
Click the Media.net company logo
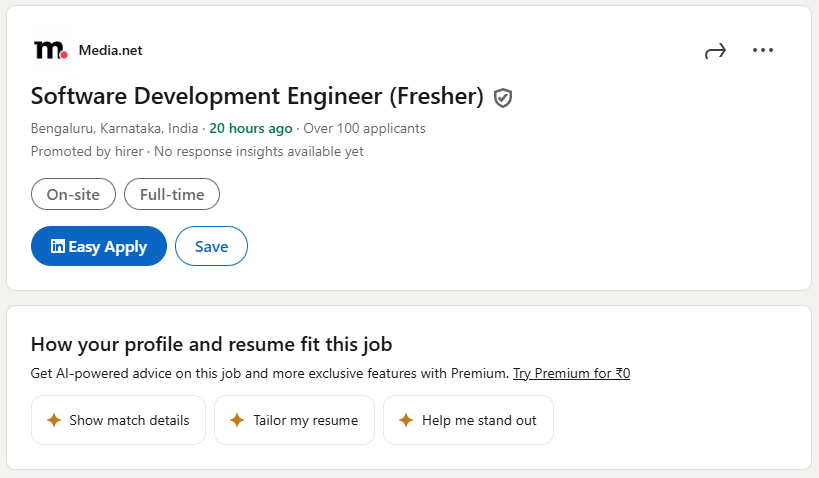click(x=50, y=50)
